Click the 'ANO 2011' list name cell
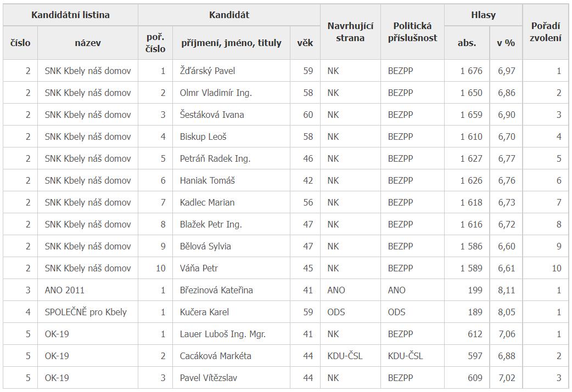This screenshot has height=392, width=572. [x=65, y=290]
